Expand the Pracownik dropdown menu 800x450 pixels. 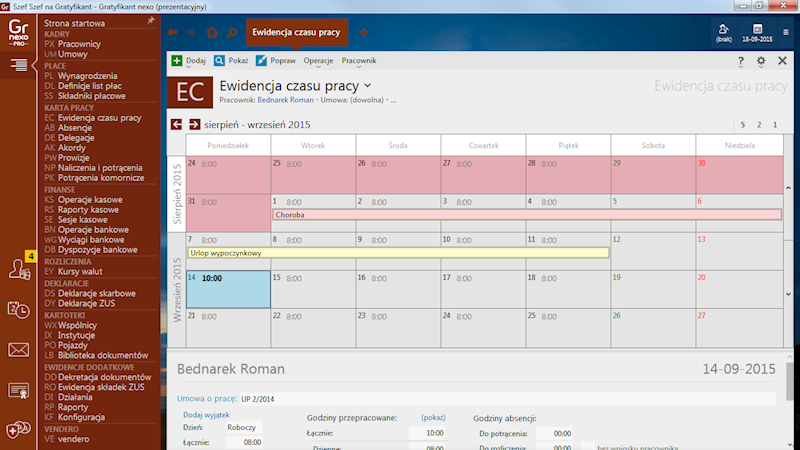pos(361,61)
